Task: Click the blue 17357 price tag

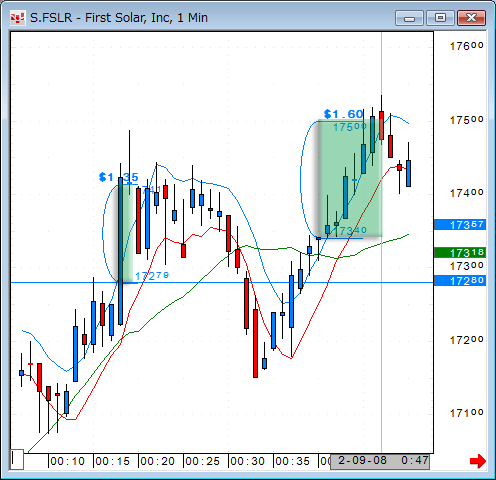Action: coord(460,225)
